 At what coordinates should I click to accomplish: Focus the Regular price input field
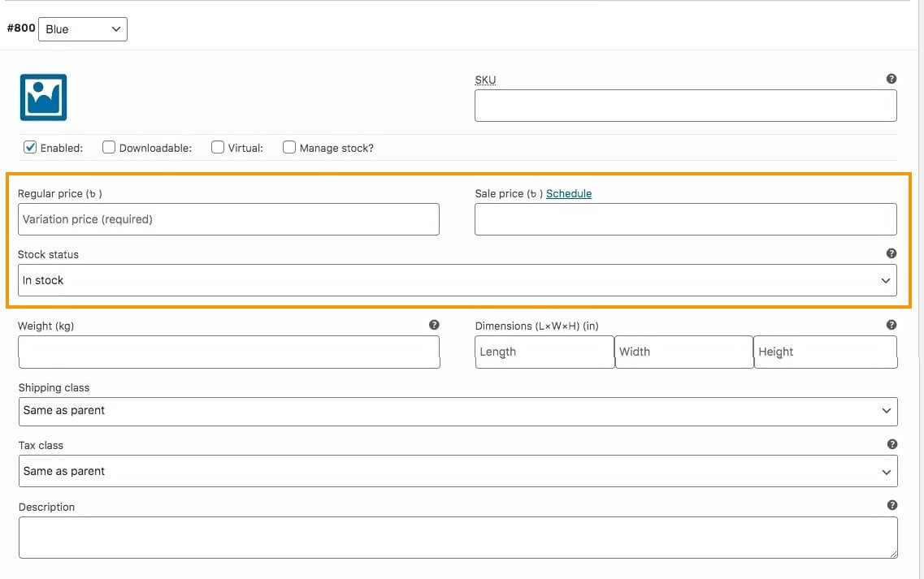coord(228,219)
